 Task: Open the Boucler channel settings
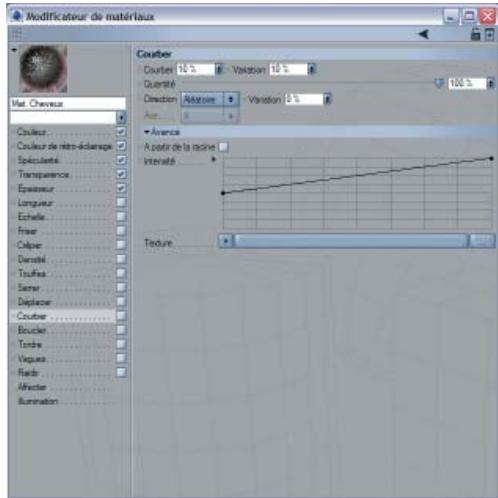tap(32, 330)
